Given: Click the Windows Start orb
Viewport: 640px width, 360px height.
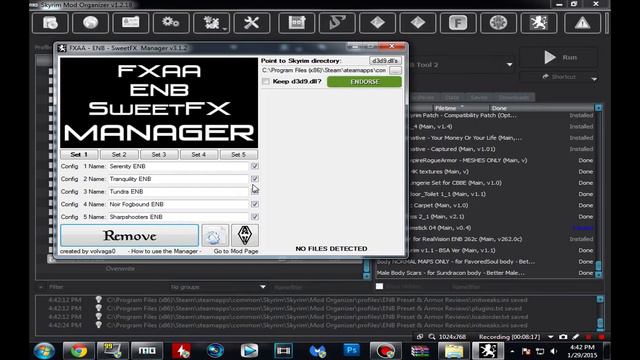Looking at the screenshot, I should click(44, 351).
